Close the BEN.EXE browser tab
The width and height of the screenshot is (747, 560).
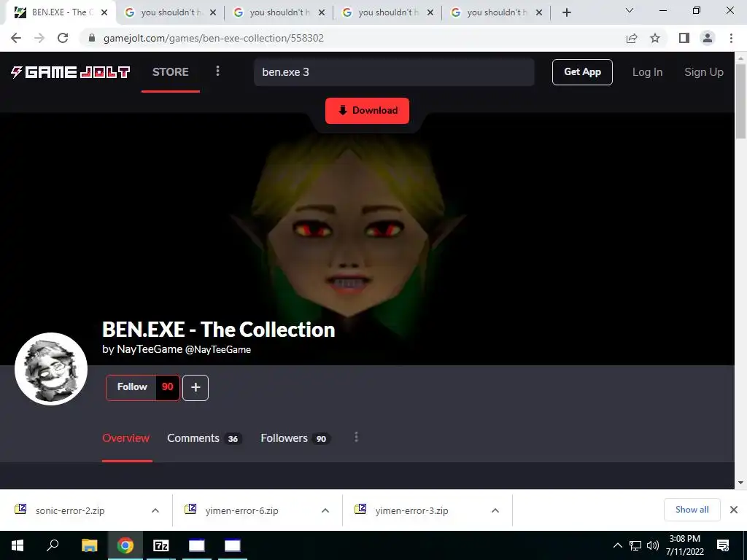coord(104,13)
